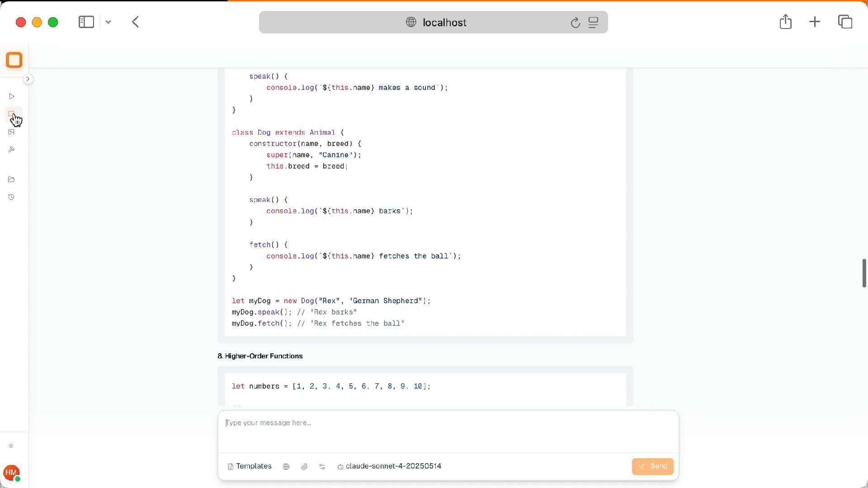Open the Templates menu
Image resolution: width=868 pixels, height=488 pixels.
[x=250, y=466]
